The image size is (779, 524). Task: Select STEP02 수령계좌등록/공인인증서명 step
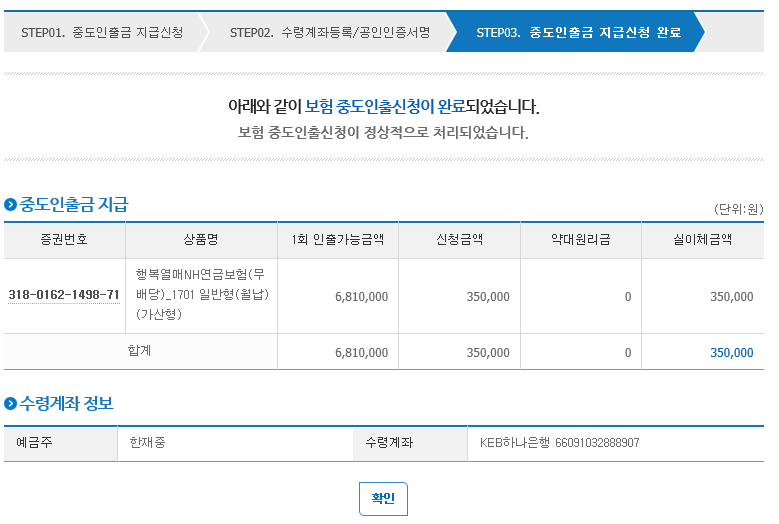[x=329, y=32]
